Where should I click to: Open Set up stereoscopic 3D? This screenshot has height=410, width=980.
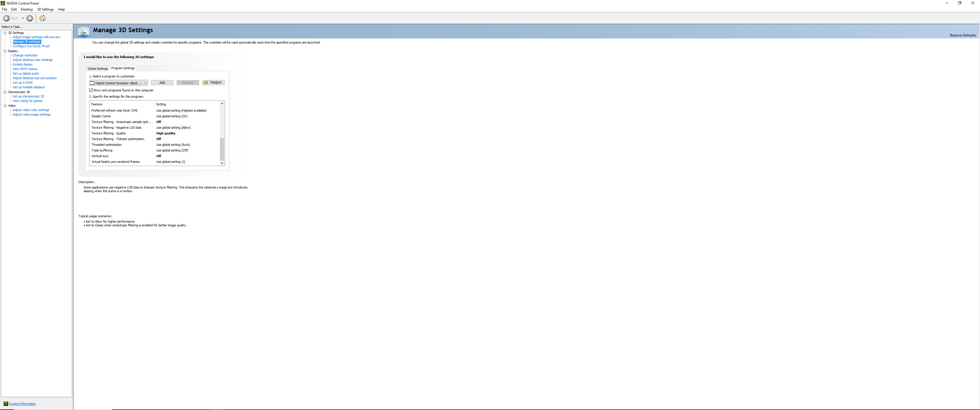point(28,97)
